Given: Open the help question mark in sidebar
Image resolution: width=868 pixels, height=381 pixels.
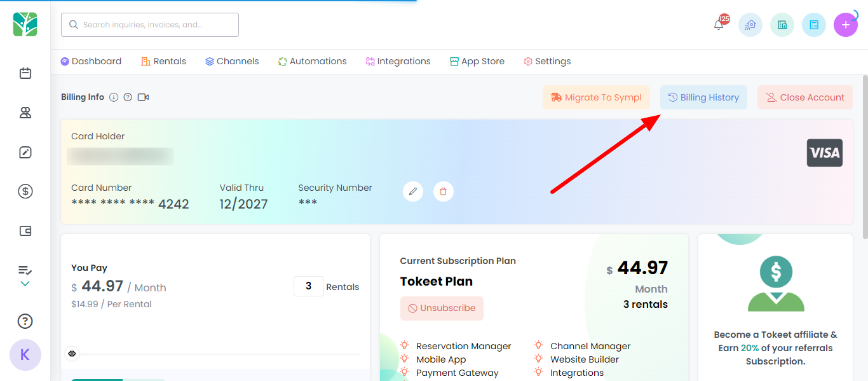Looking at the screenshot, I should pyautogui.click(x=25, y=321).
